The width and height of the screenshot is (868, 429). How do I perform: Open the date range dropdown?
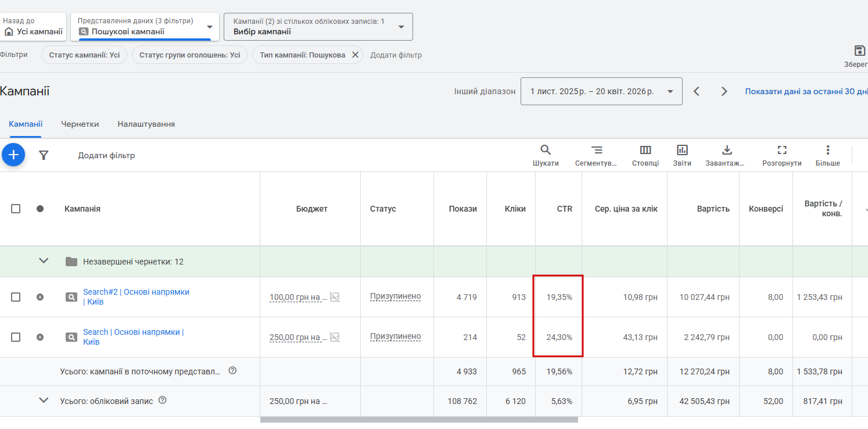601,91
